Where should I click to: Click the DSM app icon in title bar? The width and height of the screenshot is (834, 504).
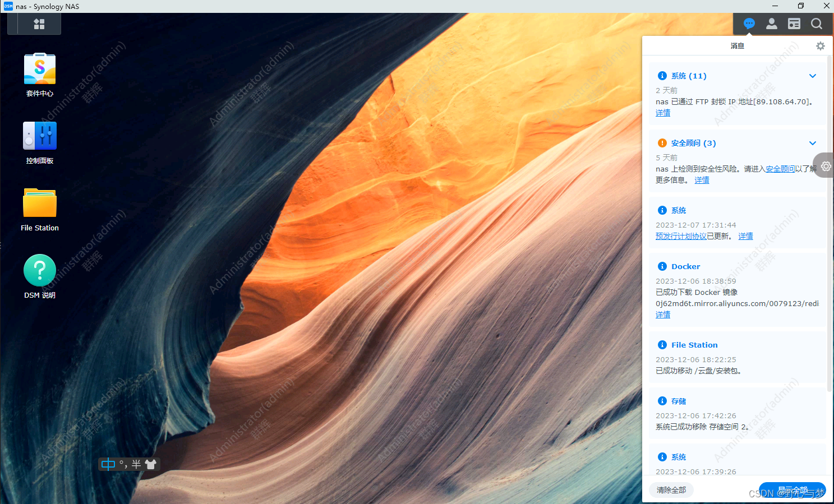pyautogui.click(x=8, y=6)
